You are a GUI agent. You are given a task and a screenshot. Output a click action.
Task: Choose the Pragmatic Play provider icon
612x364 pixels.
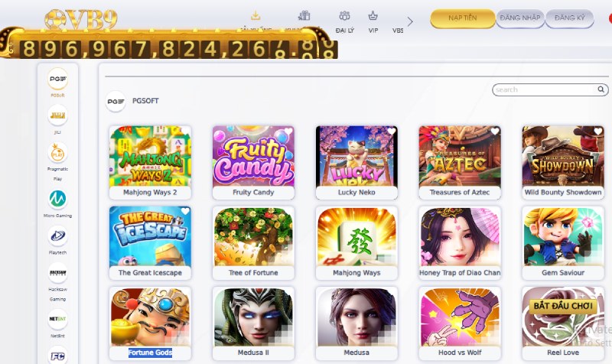click(58, 152)
